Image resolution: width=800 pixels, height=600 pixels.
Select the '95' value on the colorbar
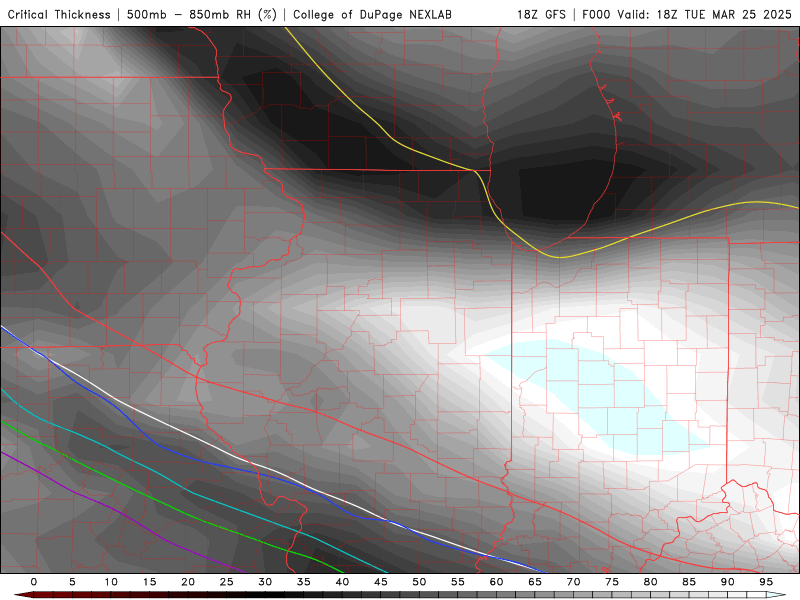[x=766, y=582]
